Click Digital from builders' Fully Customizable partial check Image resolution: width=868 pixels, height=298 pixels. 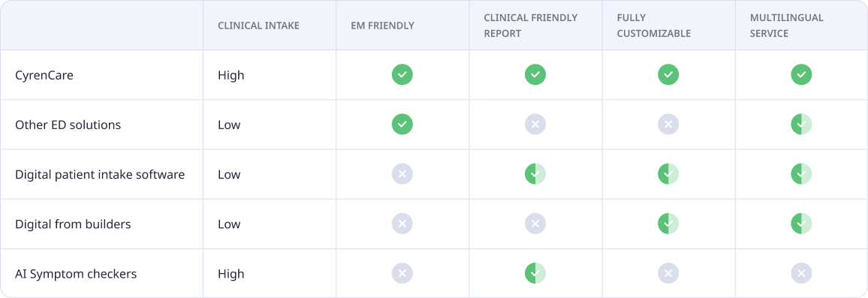click(x=668, y=224)
